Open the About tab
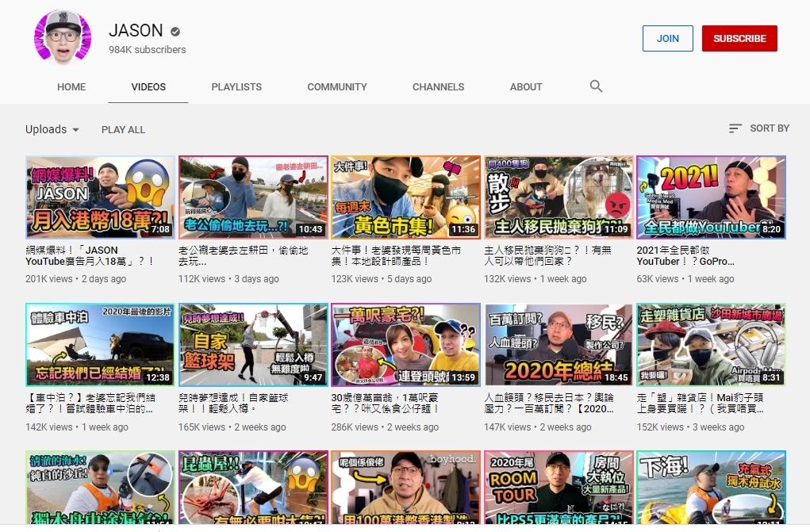The height and width of the screenshot is (532, 810). click(x=526, y=87)
